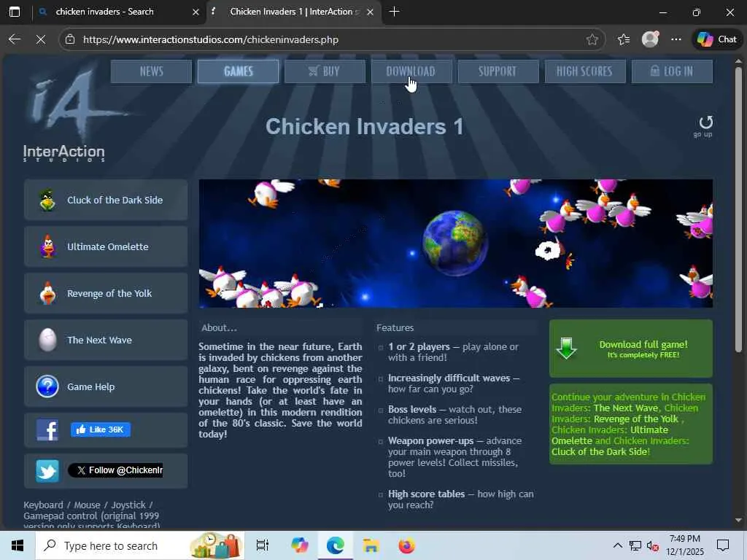
Task: Click the Twitter bird icon
Action: pyautogui.click(x=47, y=471)
